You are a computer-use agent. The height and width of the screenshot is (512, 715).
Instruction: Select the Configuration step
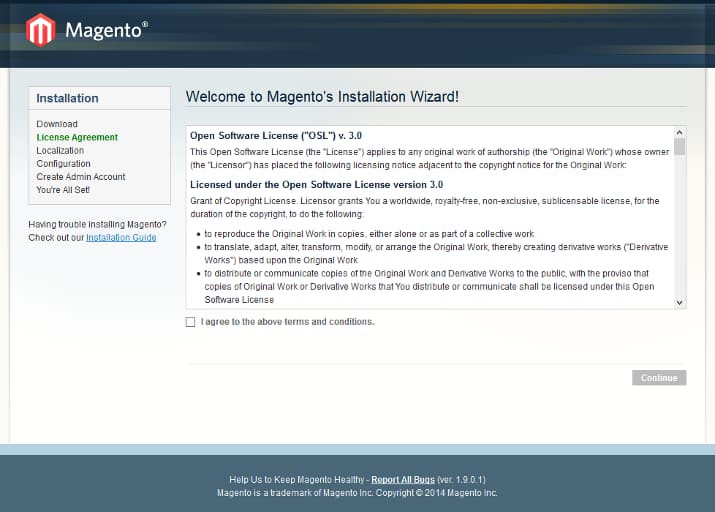(63, 164)
